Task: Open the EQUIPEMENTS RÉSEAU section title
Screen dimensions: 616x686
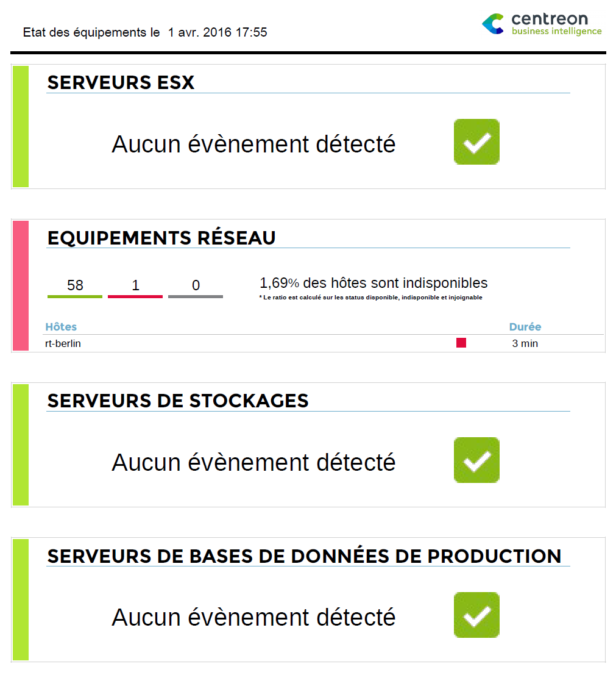Action: tap(161, 238)
